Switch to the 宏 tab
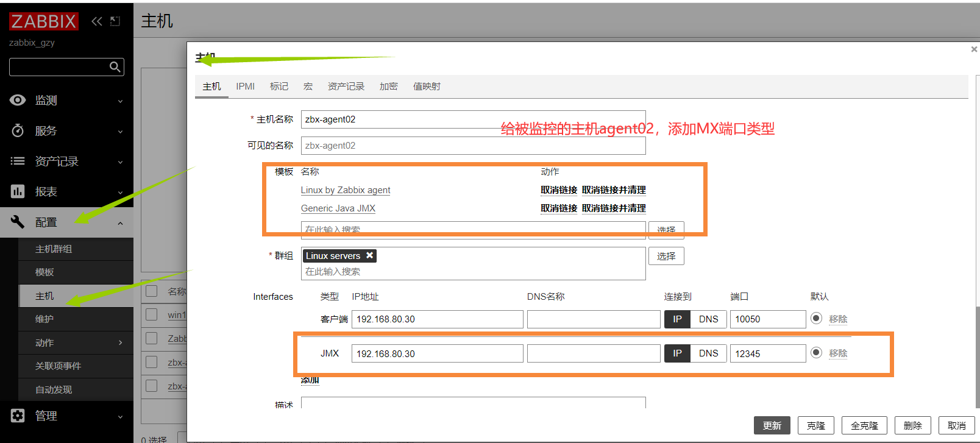The height and width of the screenshot is (443, 980). 308,87
